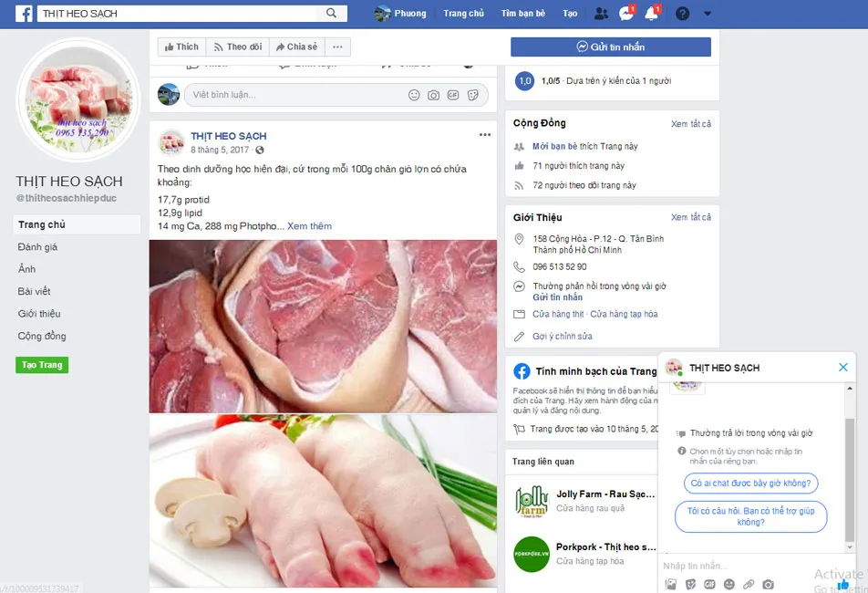Open emoji picker in the chat window

pos(730,584)
